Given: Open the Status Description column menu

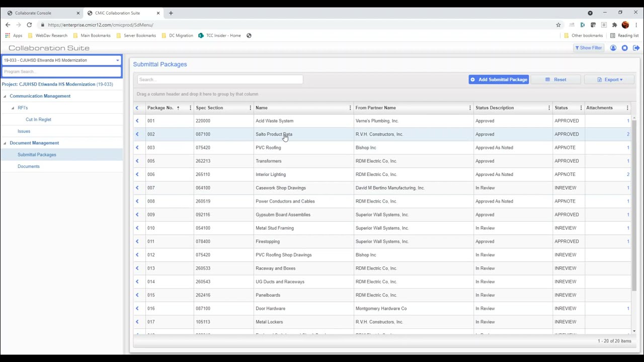Looking at the screenshot, I should 549,108.
